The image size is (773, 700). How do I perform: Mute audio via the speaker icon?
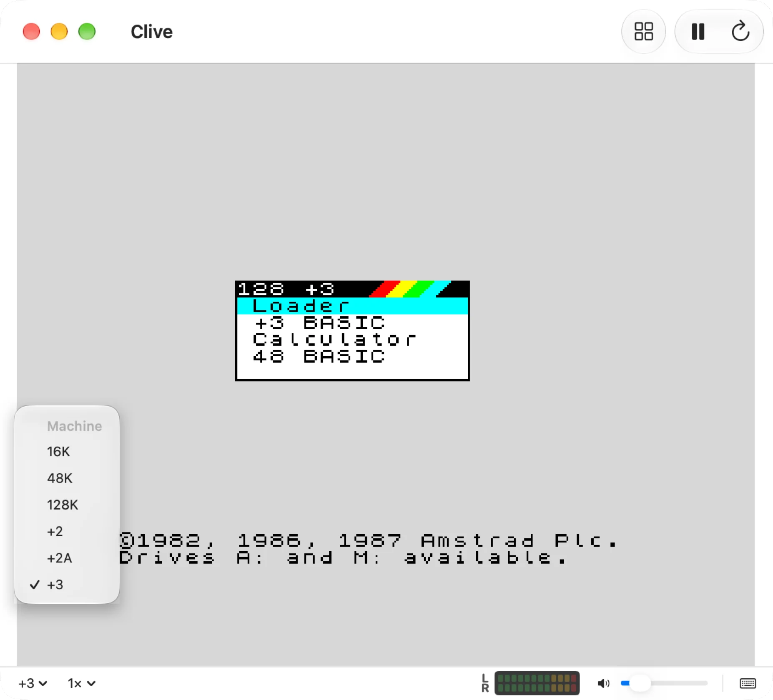[x=603, y=683]
